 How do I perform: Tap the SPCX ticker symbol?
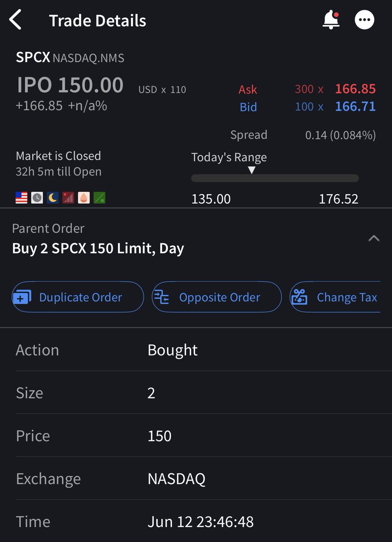point(33,57)
